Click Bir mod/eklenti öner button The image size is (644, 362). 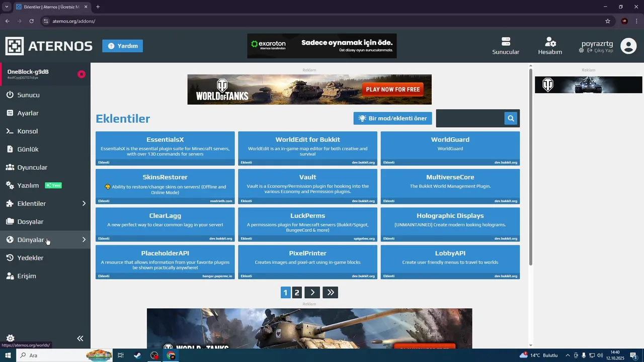tap(392, 118)
